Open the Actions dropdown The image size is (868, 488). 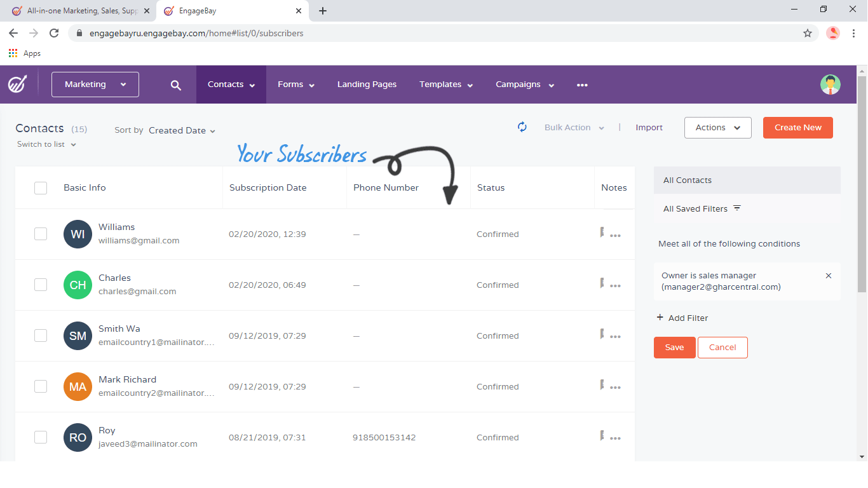[718, 128]
